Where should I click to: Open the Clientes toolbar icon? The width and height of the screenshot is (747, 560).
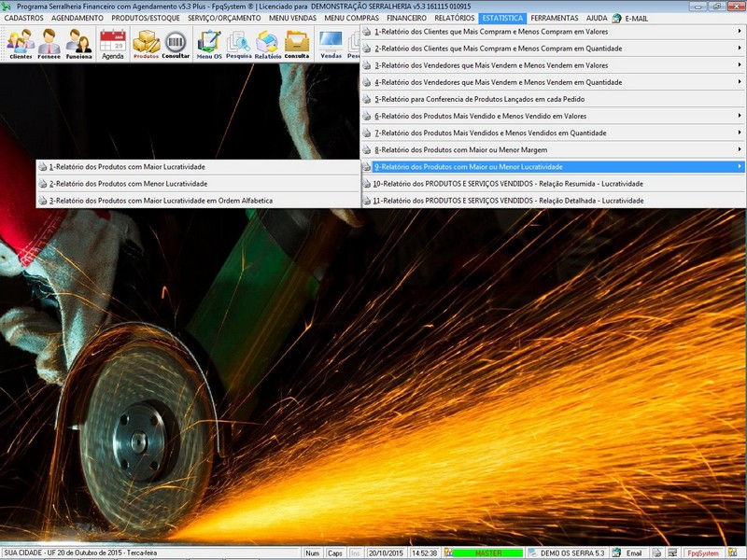[x=21, y=43]
